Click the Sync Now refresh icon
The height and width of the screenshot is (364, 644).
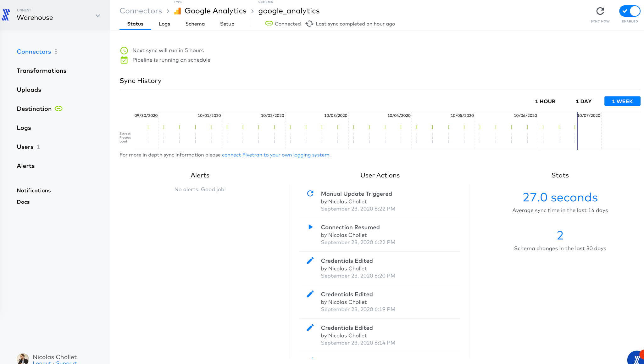(600, 11)
